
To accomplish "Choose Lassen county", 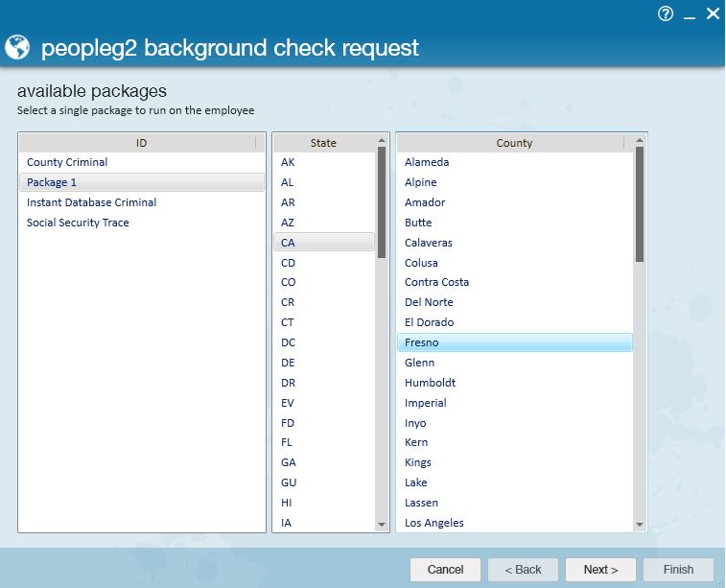I will click(x=514, y=503).
